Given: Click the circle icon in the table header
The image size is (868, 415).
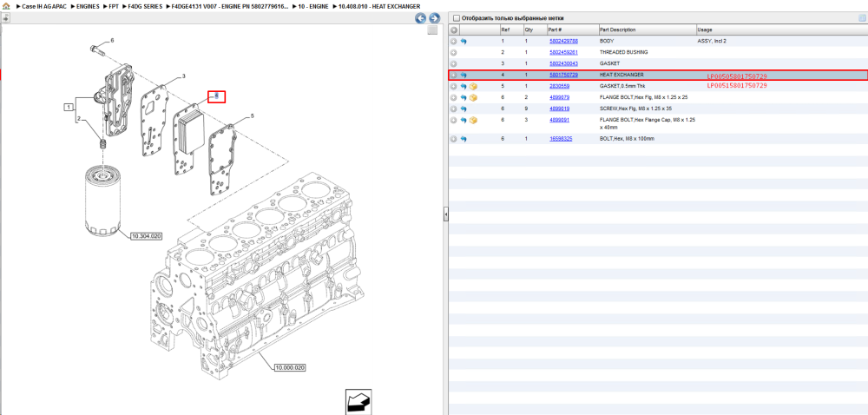Looking at the screenshot, I should point(454,30).
